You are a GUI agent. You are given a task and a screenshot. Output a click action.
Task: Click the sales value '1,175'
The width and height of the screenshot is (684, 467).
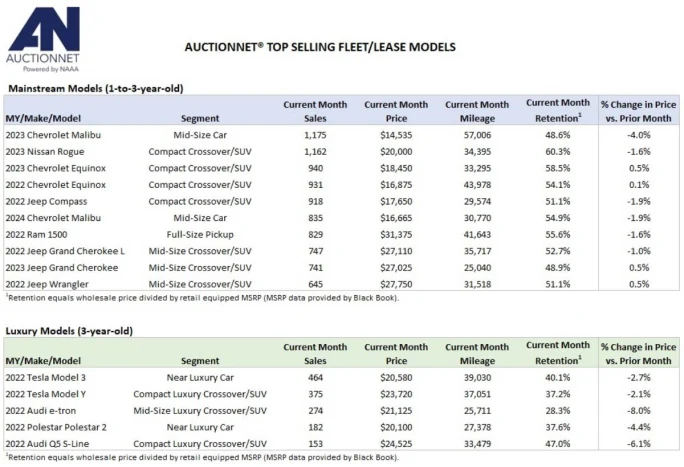(x=315, y=135)
